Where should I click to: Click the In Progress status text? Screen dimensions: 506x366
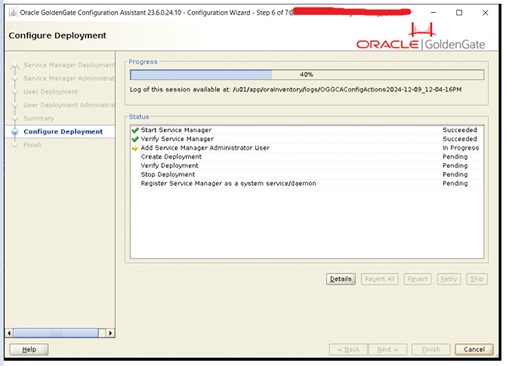pos(461,148)
